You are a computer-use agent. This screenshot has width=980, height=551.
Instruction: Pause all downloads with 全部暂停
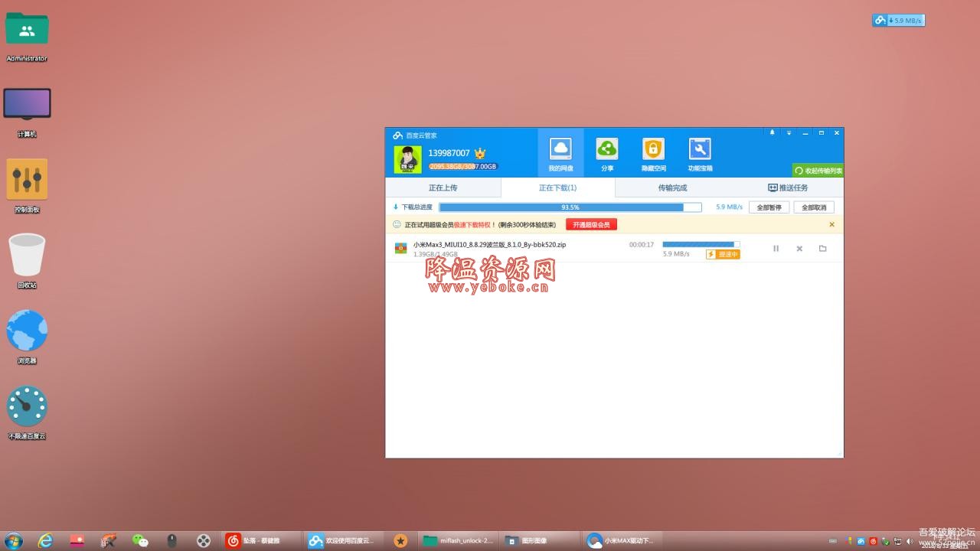(769, 207)
